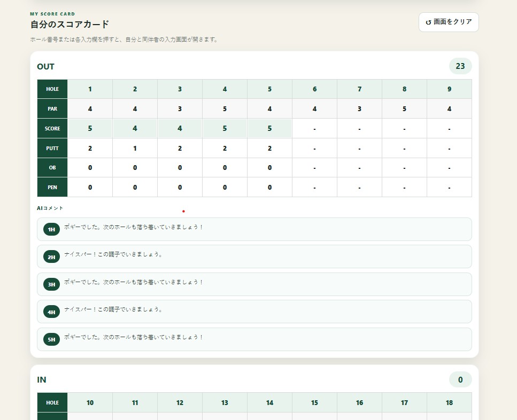Edit hole 4 SCORE value 5
Image resolution: width=517 pixels, height=420 pixels.
click(225, 128)
